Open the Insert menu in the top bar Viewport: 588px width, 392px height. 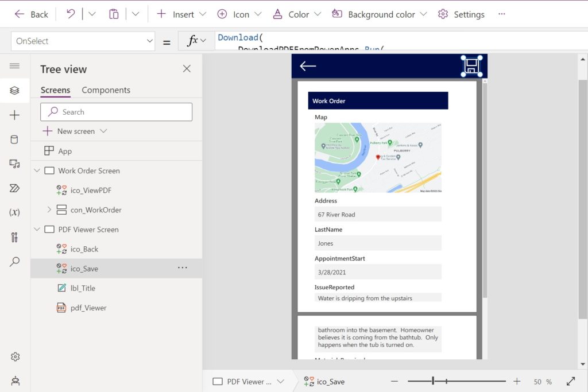click(x=181, y=14)
